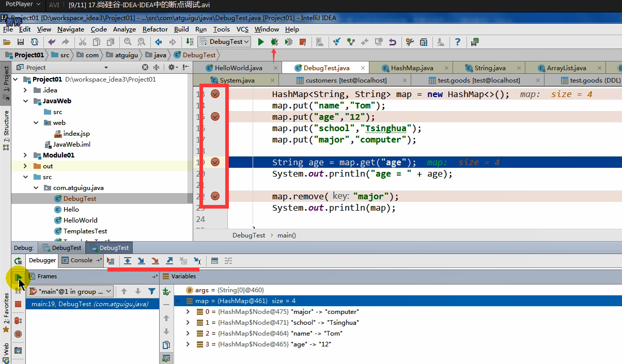Toggle Mute Breakpoints in Debug sidebar
Screen dimensions: 622x364
pyautogui.click(x=18, y=334)
